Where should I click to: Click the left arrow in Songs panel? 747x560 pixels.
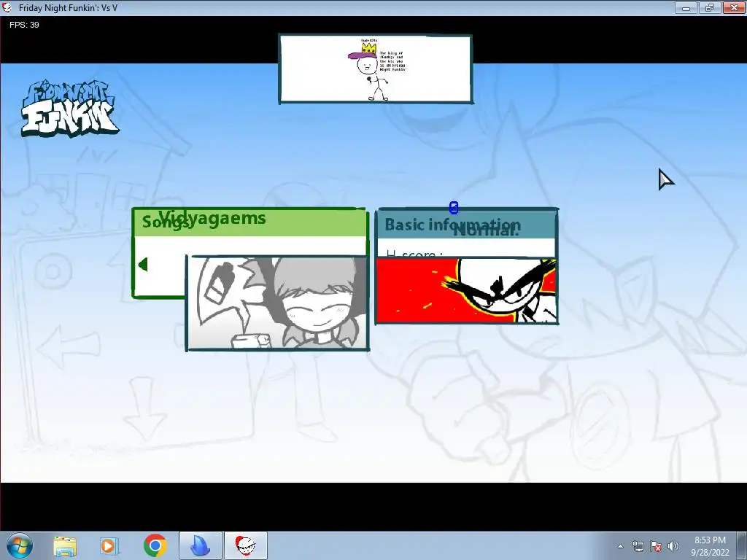pos(143,264)
